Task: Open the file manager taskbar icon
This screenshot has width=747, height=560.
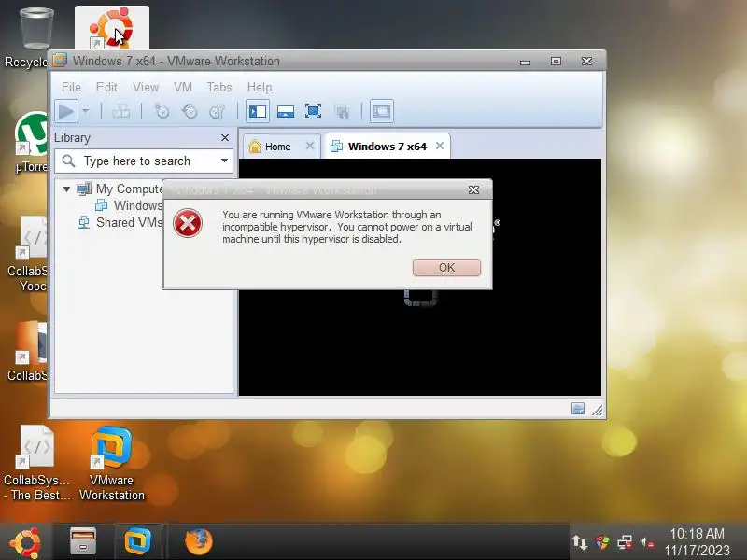Action: (83, 541)
